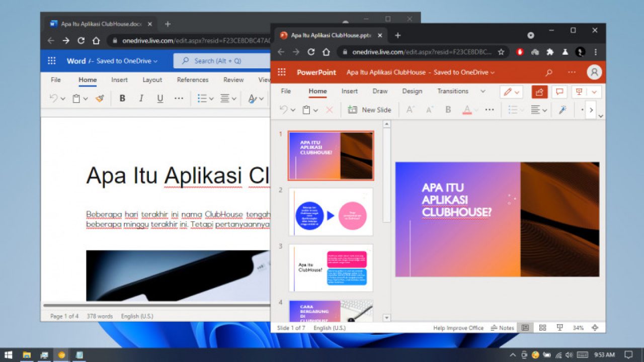
Task: Toggle the Notes pane in PowerPoint
Action: (502, 328)
